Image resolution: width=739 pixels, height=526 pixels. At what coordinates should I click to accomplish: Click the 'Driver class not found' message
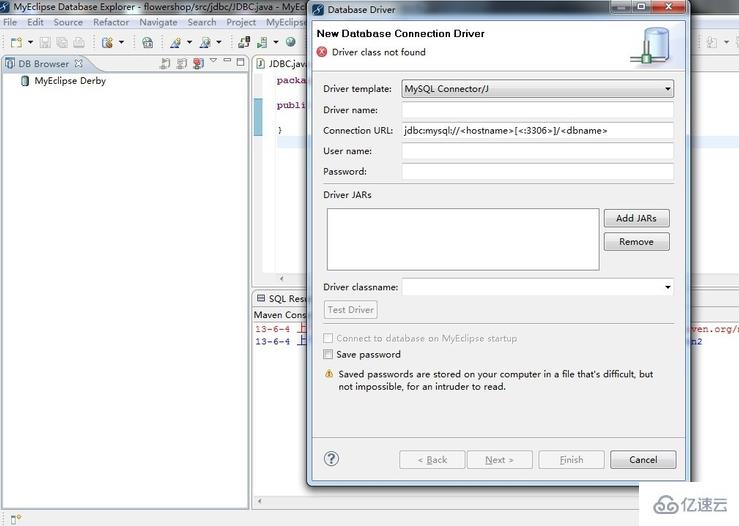(378, 52)
